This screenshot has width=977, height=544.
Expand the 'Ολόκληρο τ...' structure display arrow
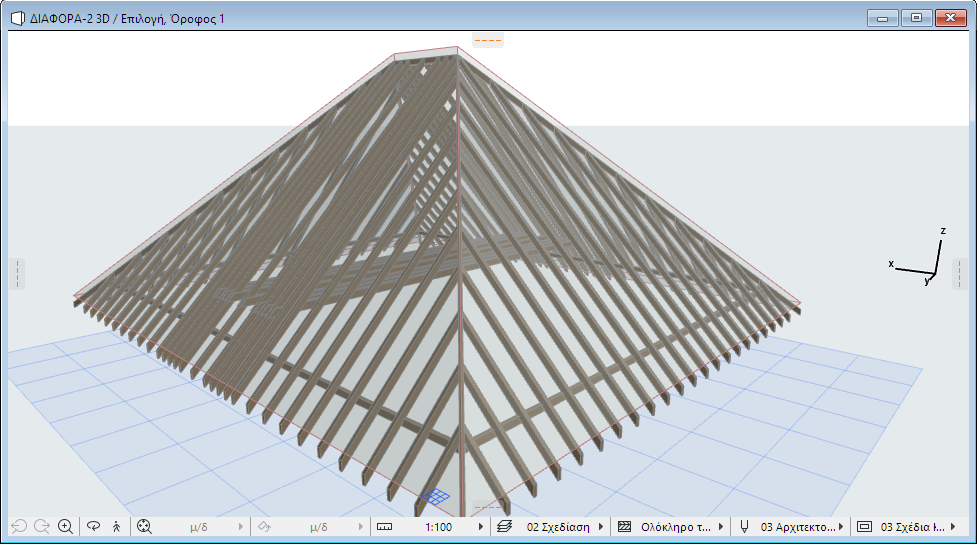[x=720, y=526]
